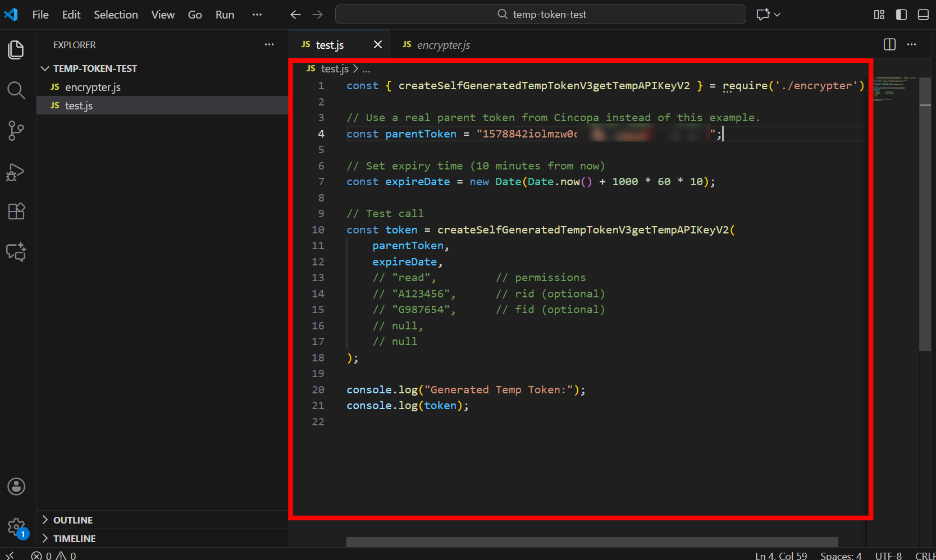936x560 pixels.
Task: Open the Selection menu
Action: point(116,15)
